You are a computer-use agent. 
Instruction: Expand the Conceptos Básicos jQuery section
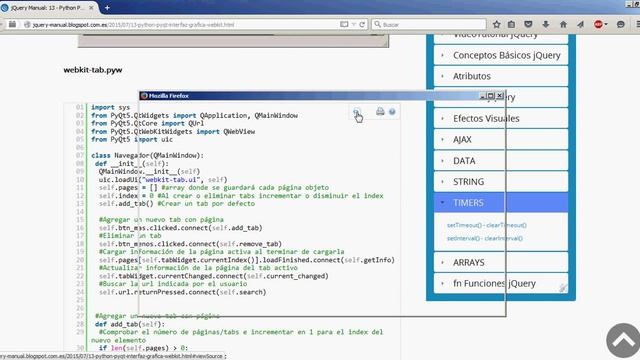[501, 55]
